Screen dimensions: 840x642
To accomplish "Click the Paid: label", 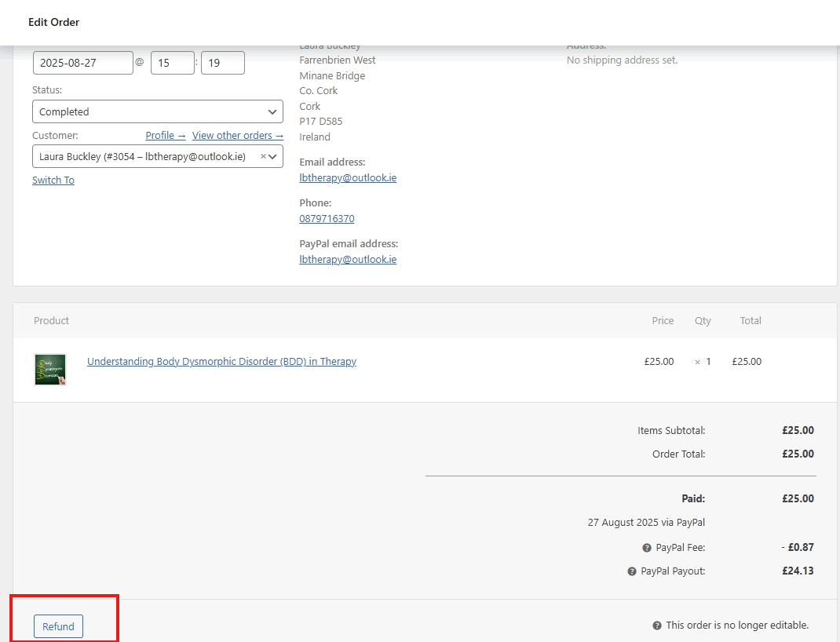I will pyautogui.click(x=693, y=498).
